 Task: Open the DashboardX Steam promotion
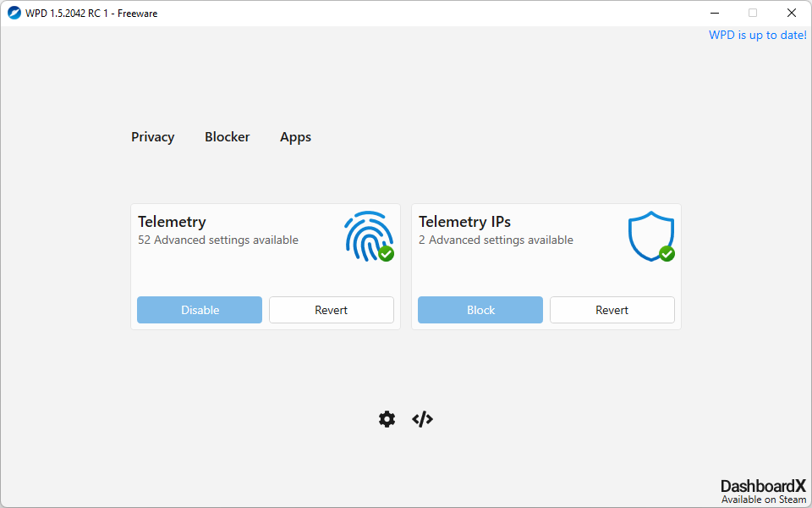pos(763,491)
